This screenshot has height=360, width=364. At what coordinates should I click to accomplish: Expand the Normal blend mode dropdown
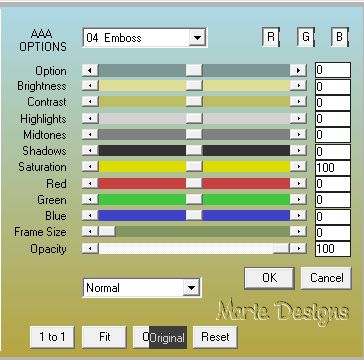(x=191, y=288)
